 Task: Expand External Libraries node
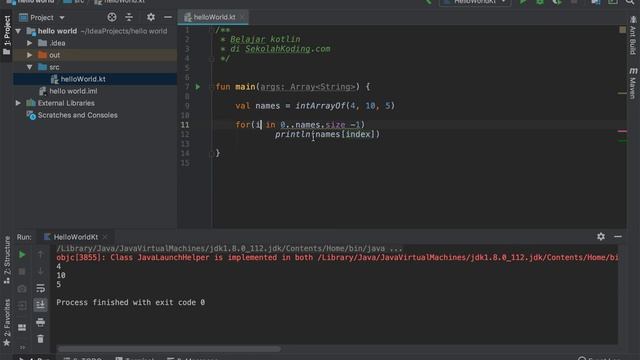tap(18, 103)
